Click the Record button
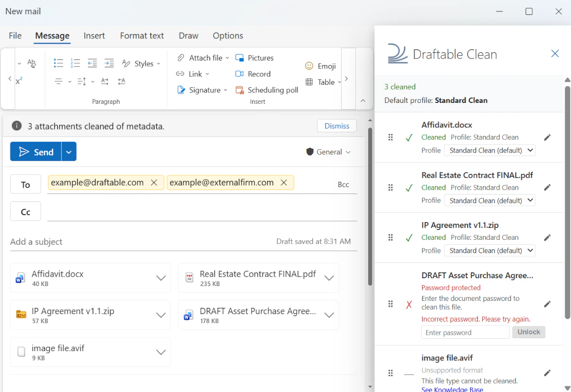 click(253, 74)
